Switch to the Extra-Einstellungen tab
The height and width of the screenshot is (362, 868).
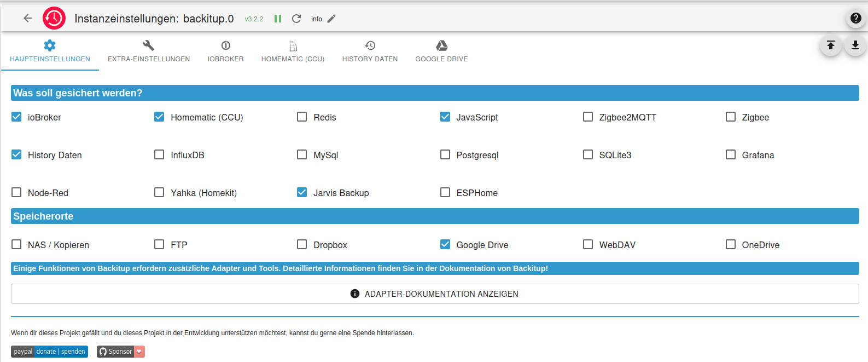pyautogui.click(x=149, y=51)
